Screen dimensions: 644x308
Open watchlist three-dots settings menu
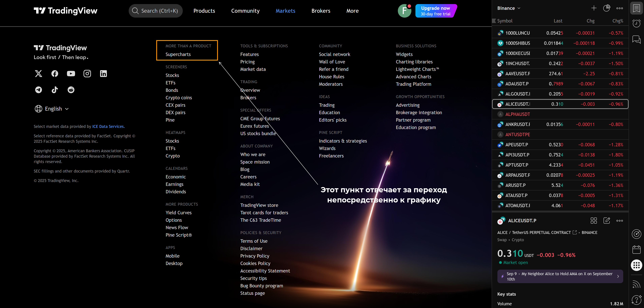[x=619, y=8]
